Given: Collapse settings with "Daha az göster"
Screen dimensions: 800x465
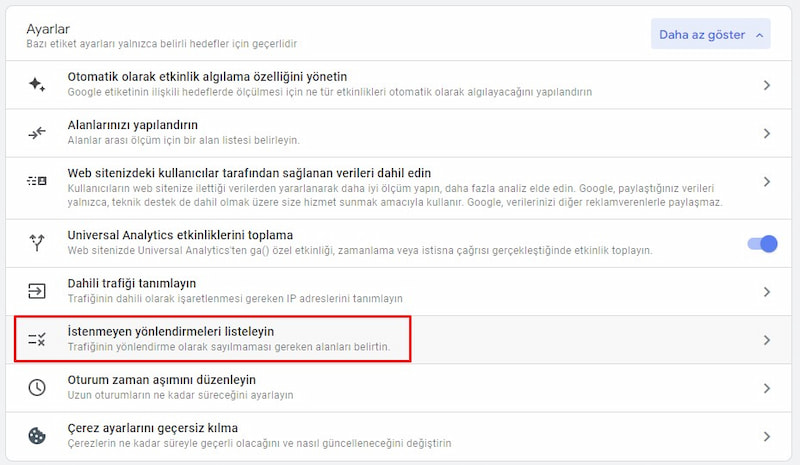Looking at the screenshot, I should [711, 35].
